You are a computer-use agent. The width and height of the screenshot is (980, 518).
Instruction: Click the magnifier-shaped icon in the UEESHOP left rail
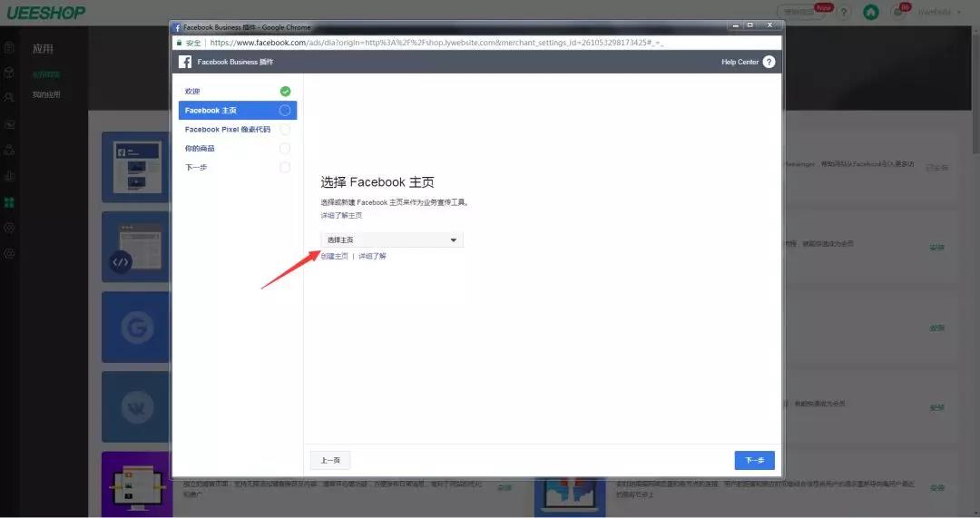click(x=9, y=98)
